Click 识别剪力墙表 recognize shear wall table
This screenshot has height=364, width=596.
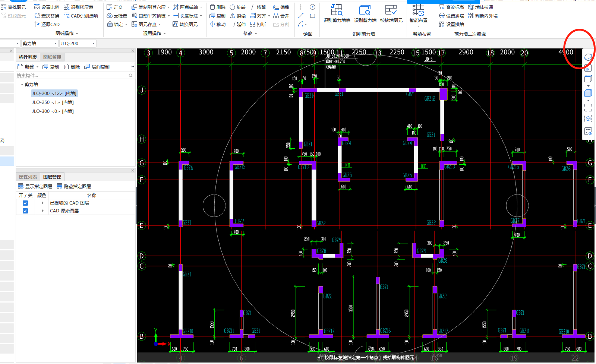coord(337,13)
